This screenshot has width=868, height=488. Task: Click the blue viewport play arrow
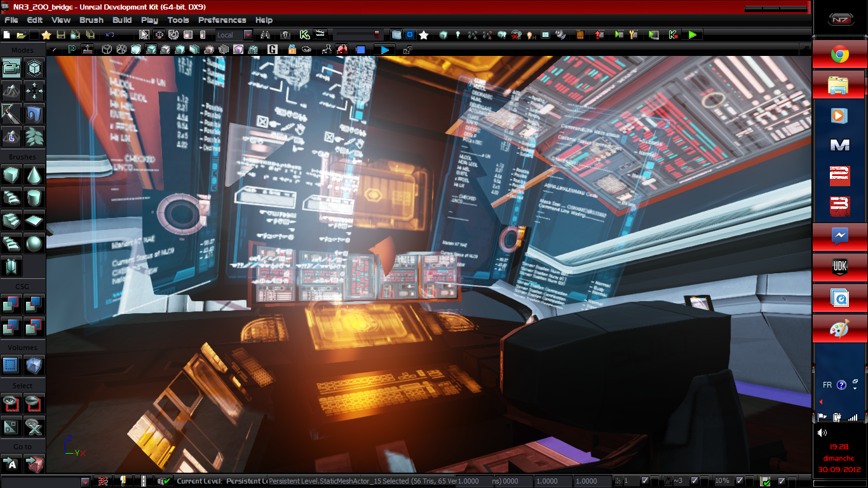pyautogui.click(x=385, y=50)
